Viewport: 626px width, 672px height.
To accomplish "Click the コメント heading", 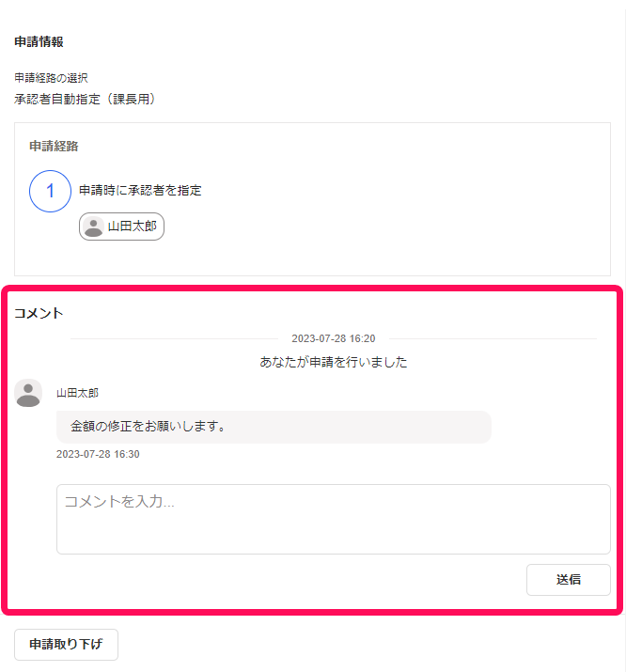I will click(x=39, y=313).
